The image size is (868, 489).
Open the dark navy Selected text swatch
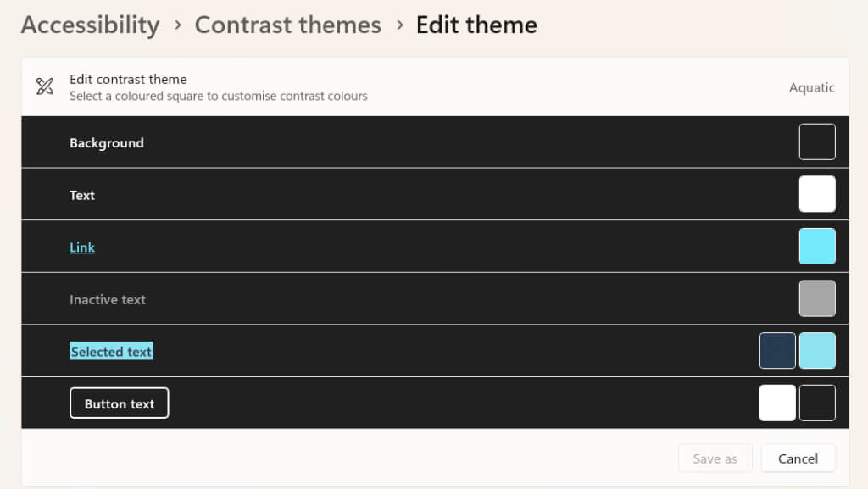[x=777, y=351]
